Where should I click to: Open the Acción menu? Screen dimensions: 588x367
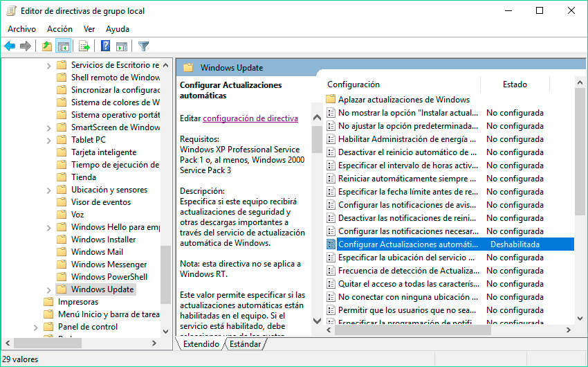(59, 29)
